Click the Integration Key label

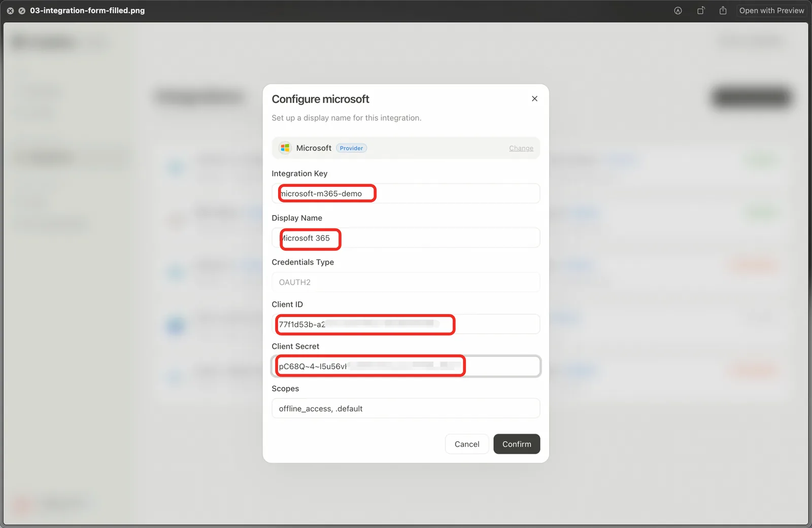coord(299,173)
